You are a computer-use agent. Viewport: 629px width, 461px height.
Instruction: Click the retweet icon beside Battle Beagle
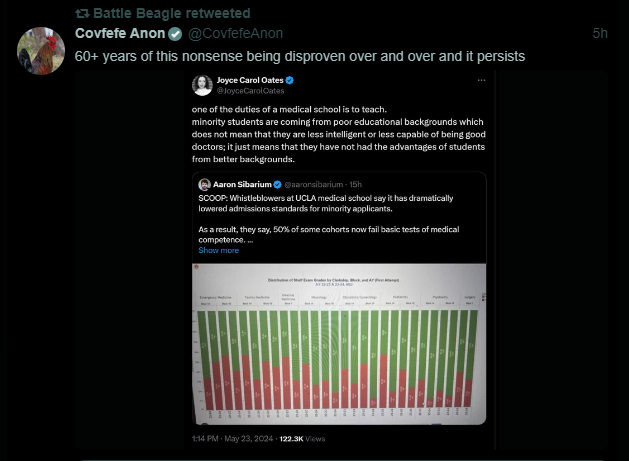[x=82, y=13]
